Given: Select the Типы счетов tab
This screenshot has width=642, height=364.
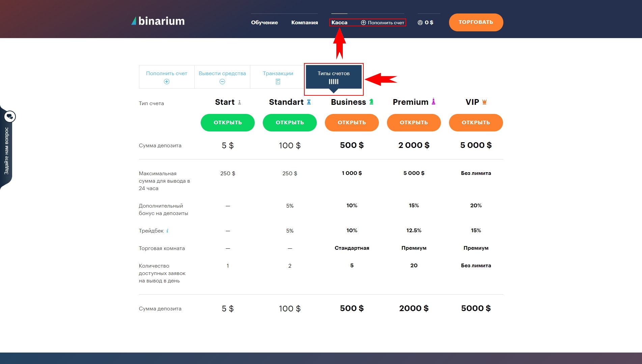Looking at the screenshot, I should [334, 77].
